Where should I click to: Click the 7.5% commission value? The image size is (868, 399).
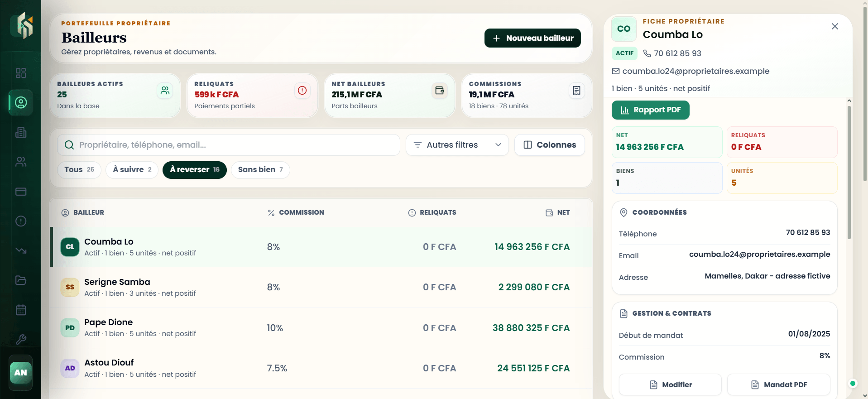277,368
